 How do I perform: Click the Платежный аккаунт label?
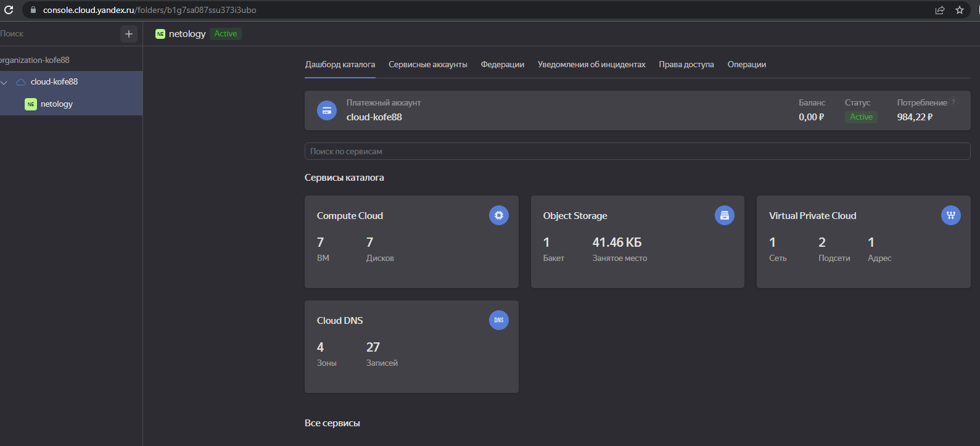(384, 103)
